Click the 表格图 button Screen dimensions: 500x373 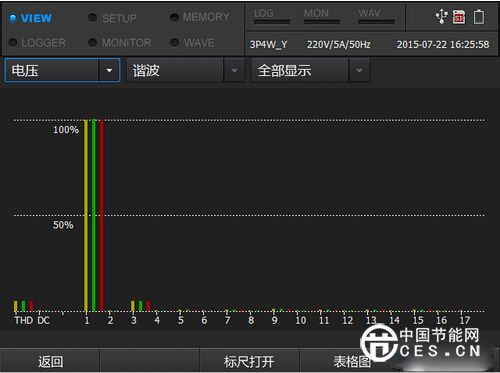pyautogui.click(x=352, y=361)
